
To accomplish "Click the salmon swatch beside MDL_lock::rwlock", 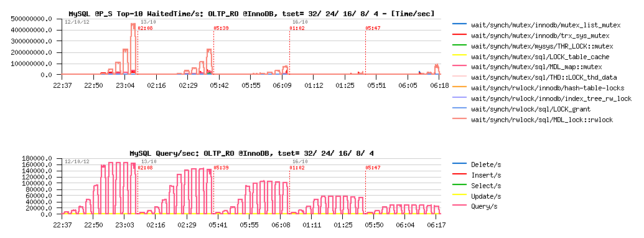I will tap(459, 120).
